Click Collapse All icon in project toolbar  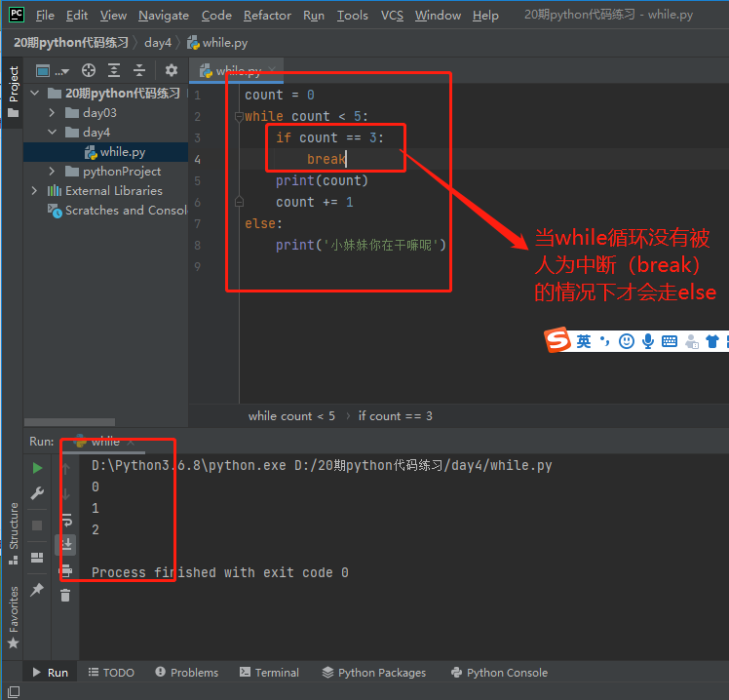[x=139, y=71]
